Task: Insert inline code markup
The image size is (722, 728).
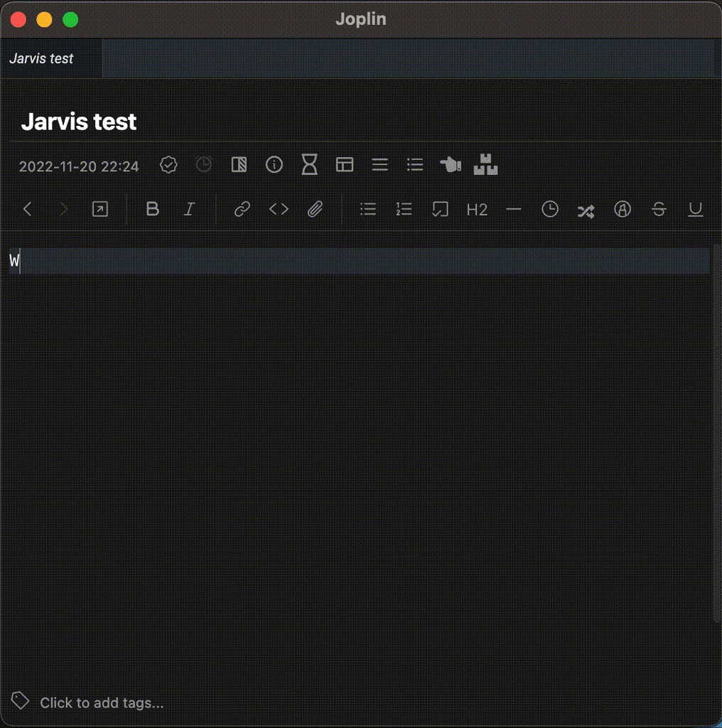Action: coord(278,208)
